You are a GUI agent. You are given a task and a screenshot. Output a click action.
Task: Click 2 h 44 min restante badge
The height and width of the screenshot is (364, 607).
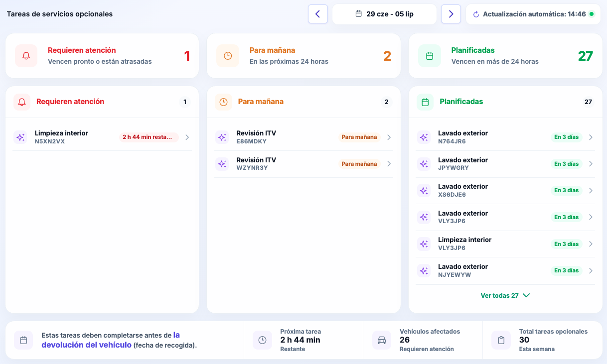149,137
